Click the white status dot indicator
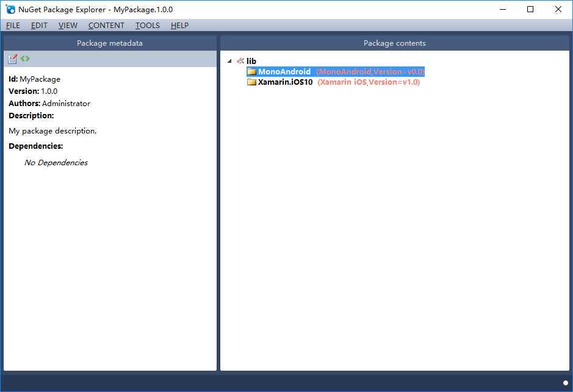Screen dimensions: 573x392 pos(566,383)
